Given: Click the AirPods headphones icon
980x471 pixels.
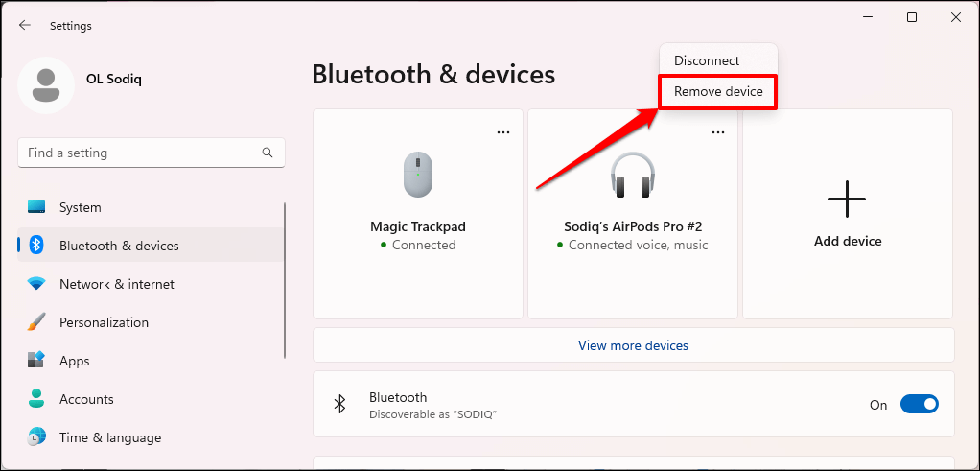Looking at the screenshot, I should point(633,176).
